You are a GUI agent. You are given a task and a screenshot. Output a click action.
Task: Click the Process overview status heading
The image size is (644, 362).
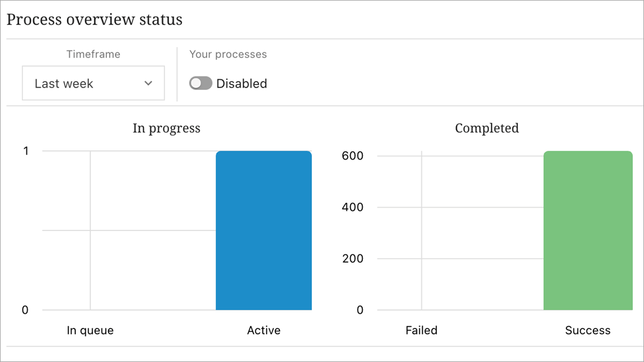[95, 19]
